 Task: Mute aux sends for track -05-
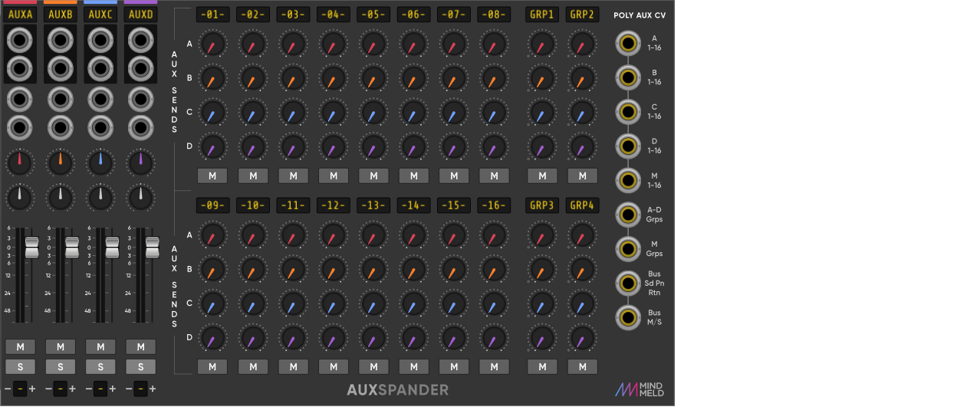pos(373,176)
